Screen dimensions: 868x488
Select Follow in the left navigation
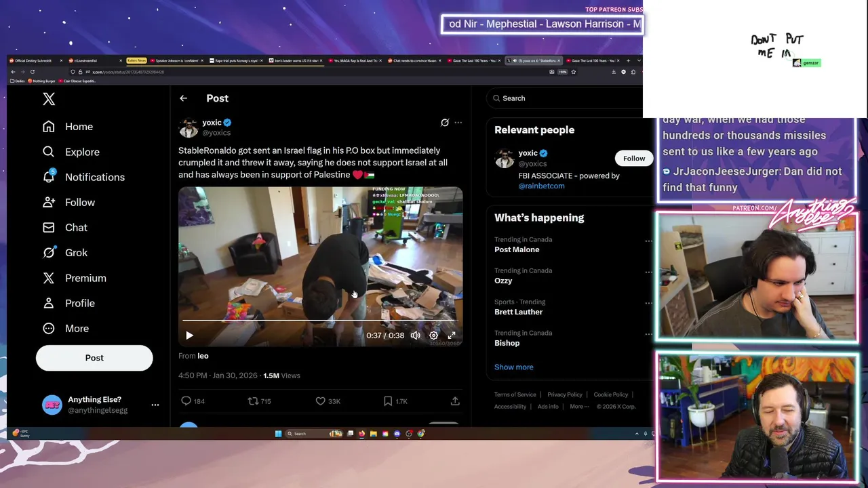coord(68,202)
